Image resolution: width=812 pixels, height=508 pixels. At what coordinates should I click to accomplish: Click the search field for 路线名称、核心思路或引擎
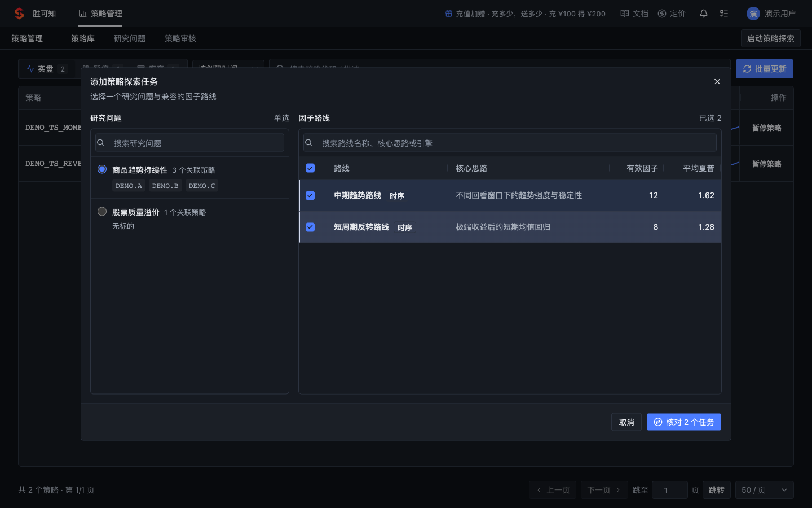pyautogui.click(x=510, y=143)
